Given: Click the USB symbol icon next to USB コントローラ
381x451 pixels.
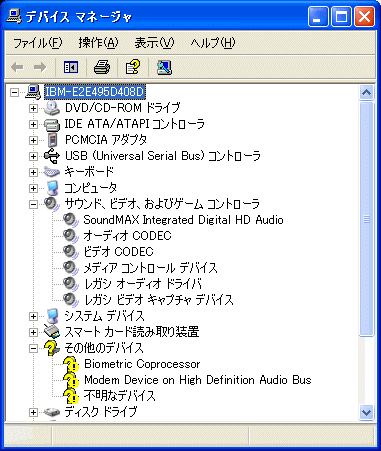Looking at the screenshot, I should tap(52, 156).
